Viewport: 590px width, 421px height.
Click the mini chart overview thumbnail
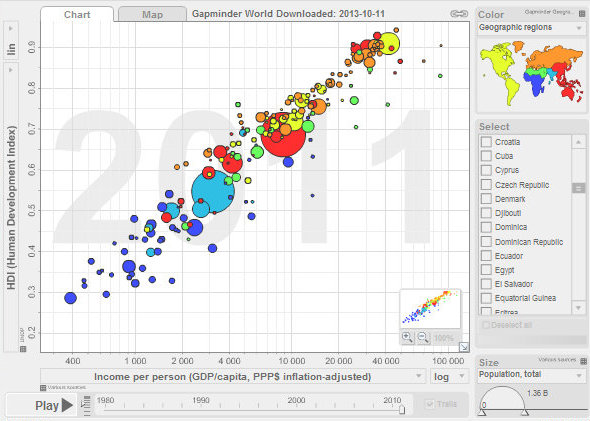tap(430, 309)
